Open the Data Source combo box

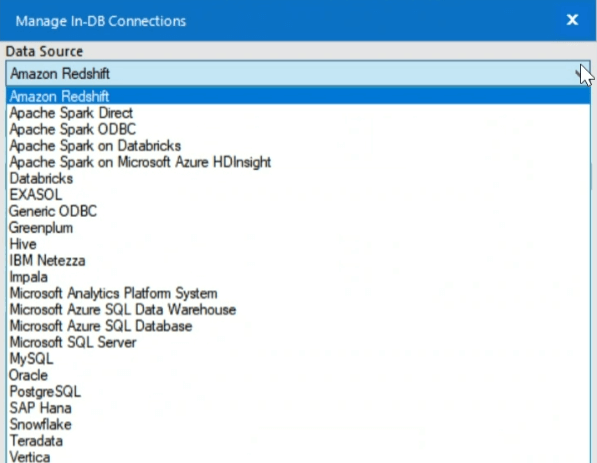point(298,73)
